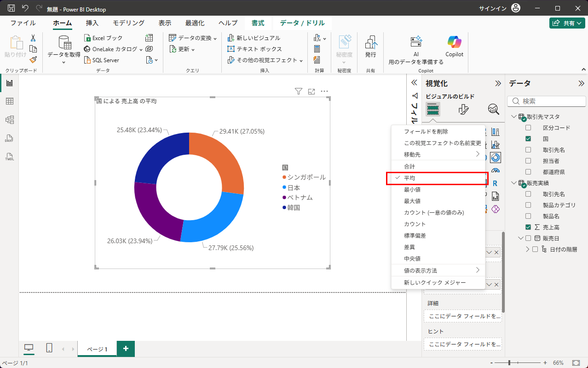The image size is (588, 368).
Task: Collapse the 取引先マスタ table
Action: (x=514, y=117)
